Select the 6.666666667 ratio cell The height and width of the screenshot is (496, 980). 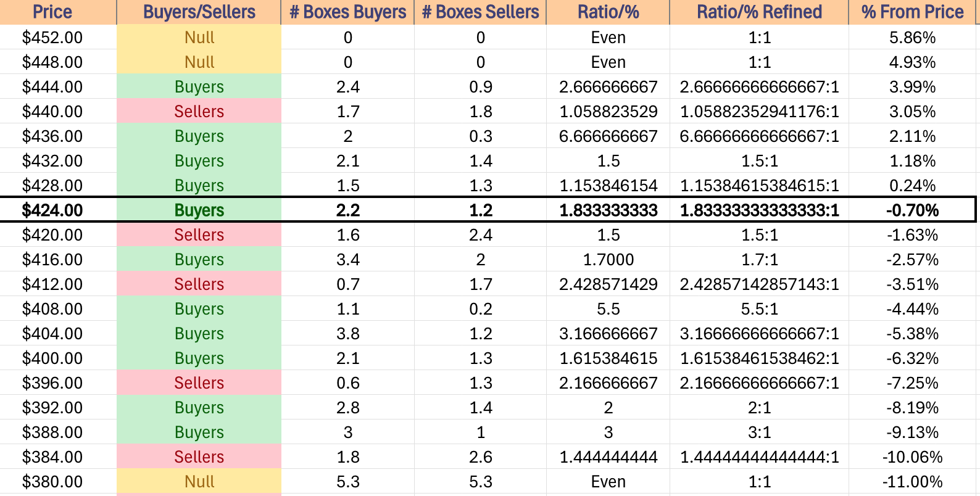click(608, 136)
